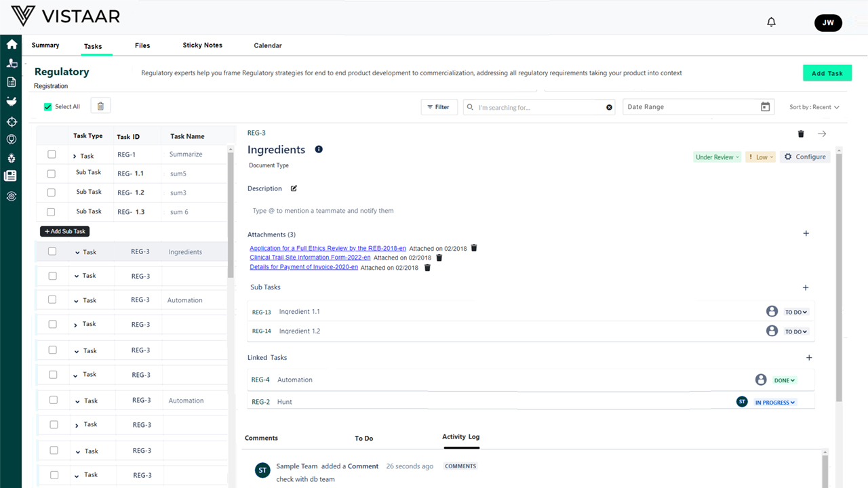Screen dimensions: 868x488
Task: Uncheck the Select All checkbox
Action: point(47,107)
